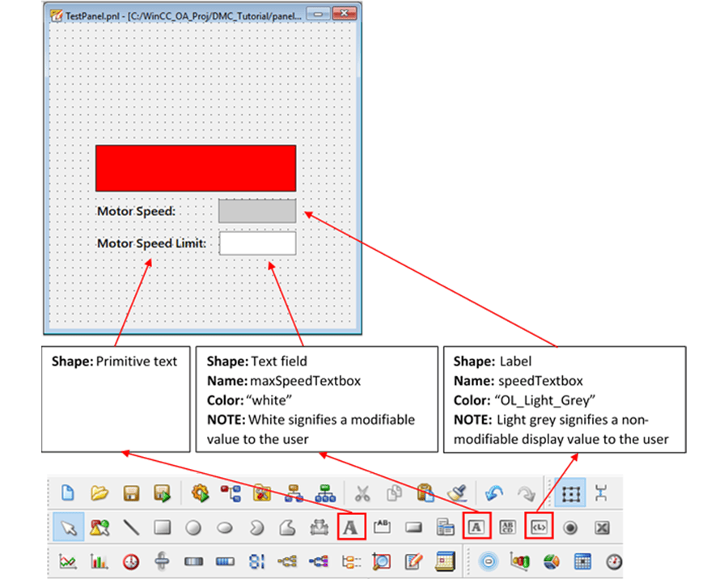The image size is (728, 579).
Task: Insert the gauge dial widget
Action: 614,562
